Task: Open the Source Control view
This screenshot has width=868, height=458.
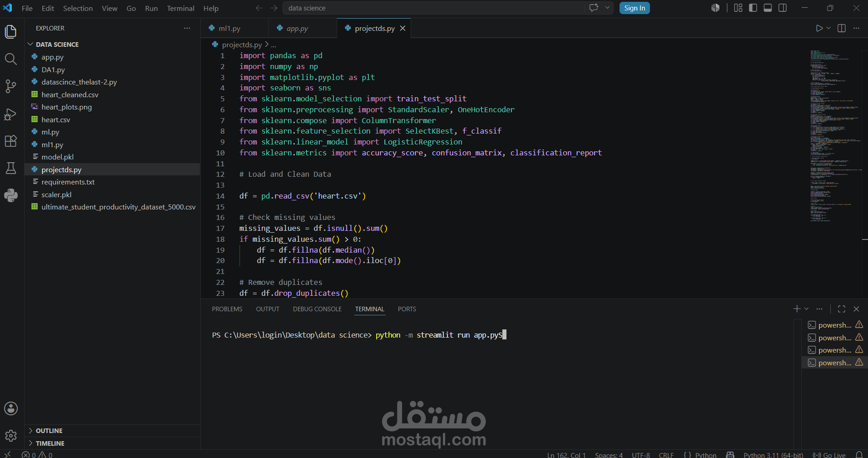Action: (11, 86)
